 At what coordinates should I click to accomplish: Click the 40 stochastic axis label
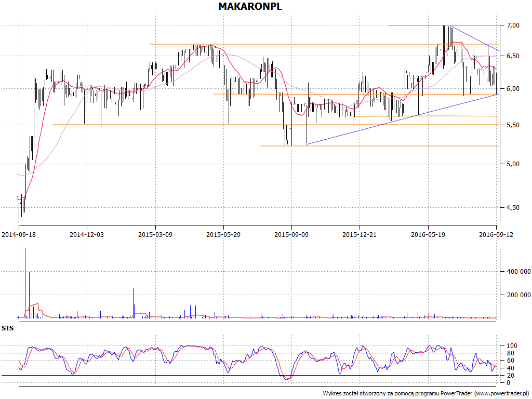[511, 368]
